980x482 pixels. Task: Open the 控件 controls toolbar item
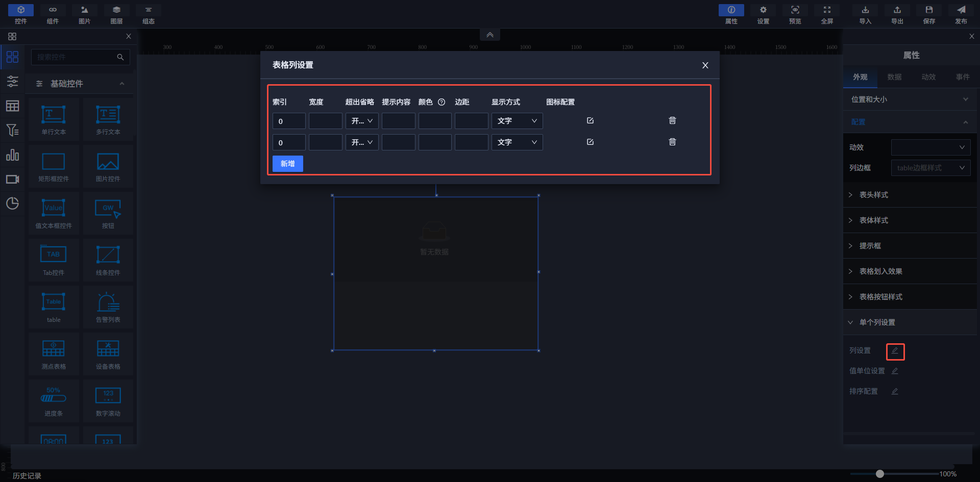tap(21, 14)
